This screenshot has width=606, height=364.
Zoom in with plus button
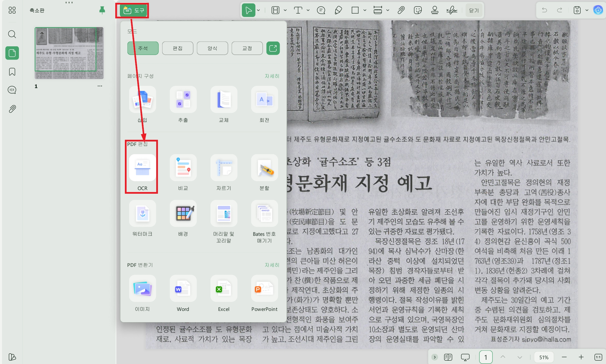tap(581, 357)
